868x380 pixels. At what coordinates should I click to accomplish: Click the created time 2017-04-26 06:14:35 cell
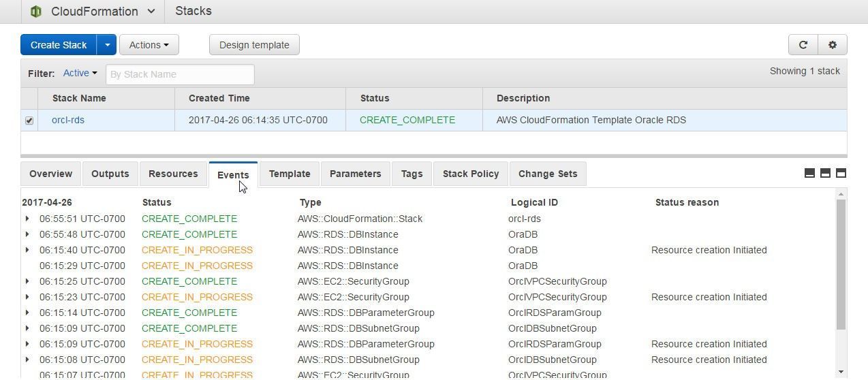tap(258, 120)
